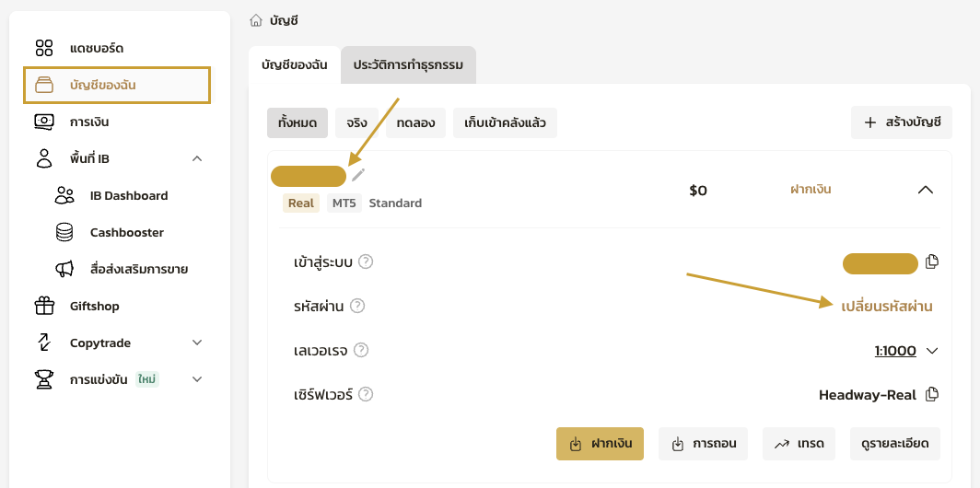This screenshot has height=488, width=980.
Task: Copy the login number with copy icon
Action: pos(932,262)
